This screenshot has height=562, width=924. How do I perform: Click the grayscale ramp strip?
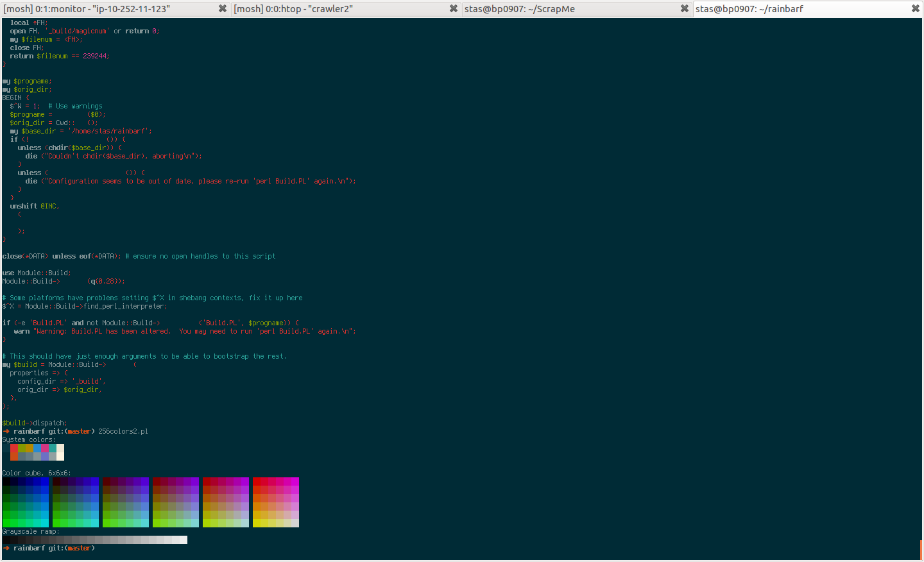(95, 540)
